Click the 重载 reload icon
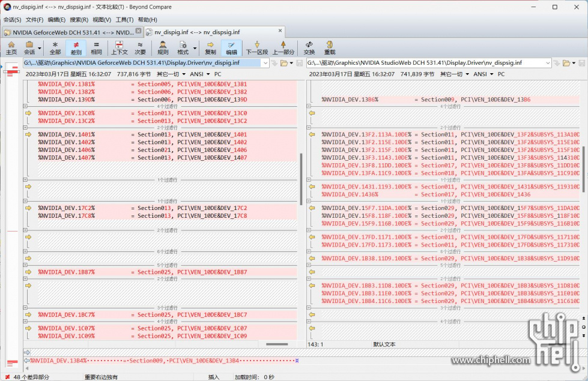Screen dimensions: 588x381 (330, 48)
